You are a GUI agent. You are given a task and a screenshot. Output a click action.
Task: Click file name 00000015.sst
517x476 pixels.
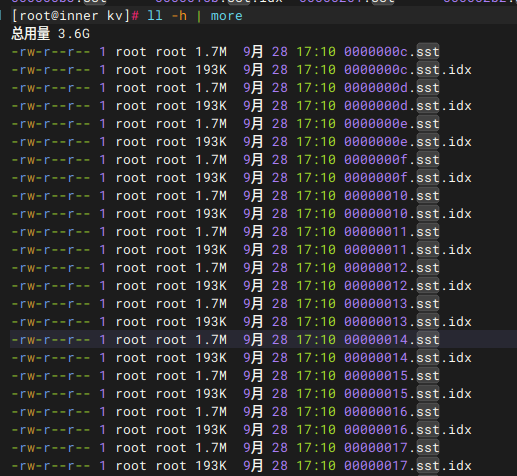click(x=392, y=376)
